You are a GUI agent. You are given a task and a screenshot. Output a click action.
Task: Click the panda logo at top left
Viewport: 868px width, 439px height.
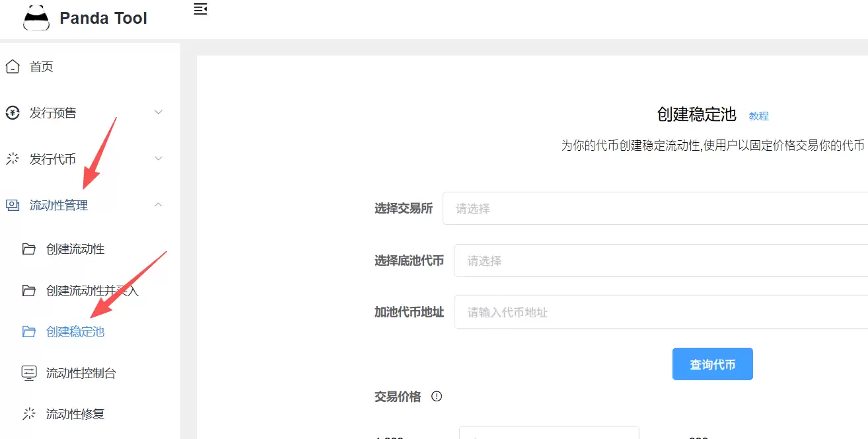pyautogui.click(x=36, y=17)
